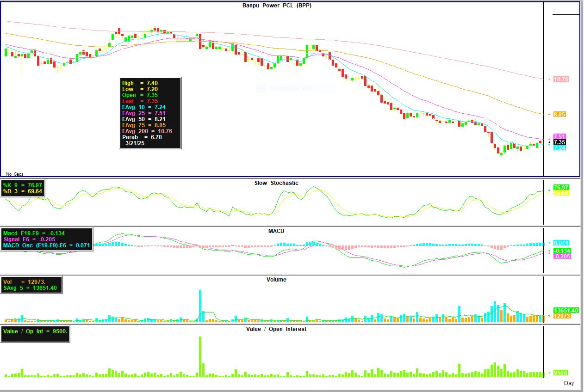Click the Parab = 6.78 reading
Screen dimensions: 584x392
coord(142,137)
